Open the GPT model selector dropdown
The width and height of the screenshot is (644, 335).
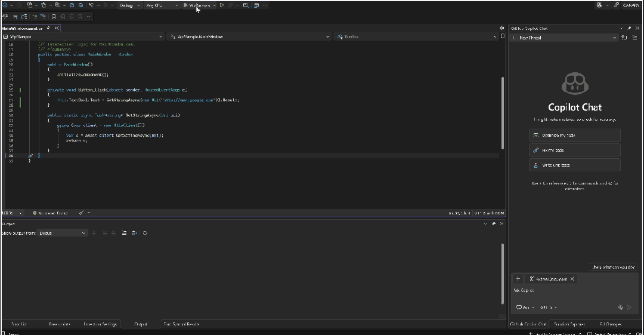pyautogui.click(x=549, y=308)
